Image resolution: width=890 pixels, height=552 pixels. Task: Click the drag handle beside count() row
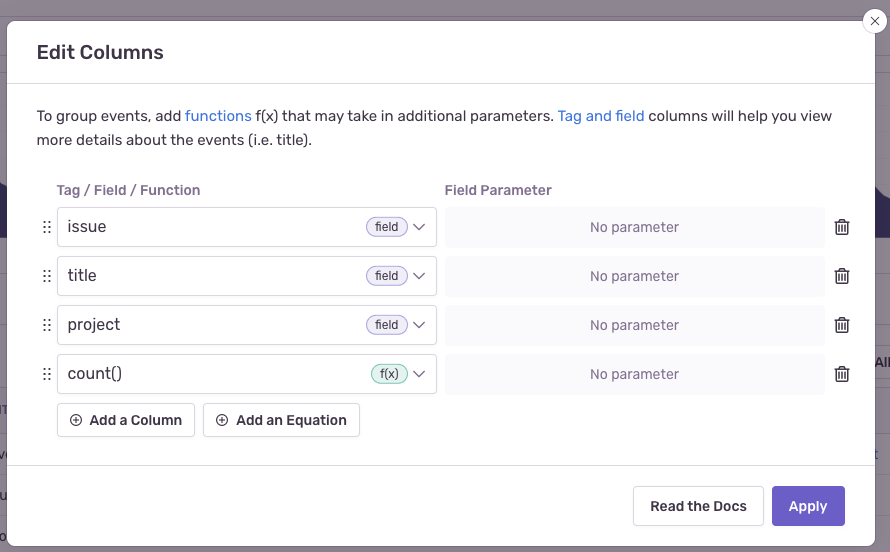(x=46, y=374)
